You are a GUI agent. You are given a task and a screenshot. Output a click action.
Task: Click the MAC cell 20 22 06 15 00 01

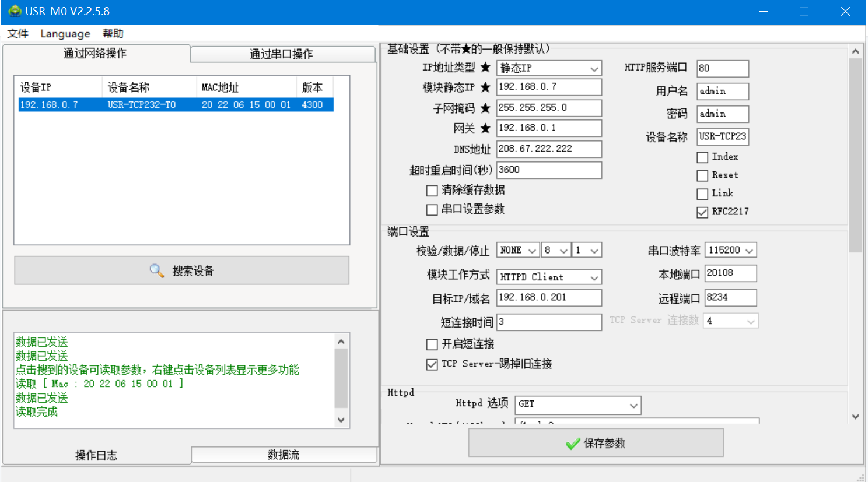(246, 105)
